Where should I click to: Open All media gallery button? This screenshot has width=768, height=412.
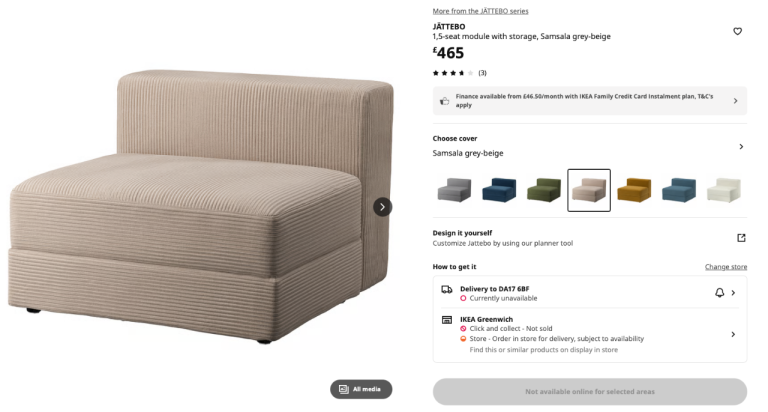(361, 389)
